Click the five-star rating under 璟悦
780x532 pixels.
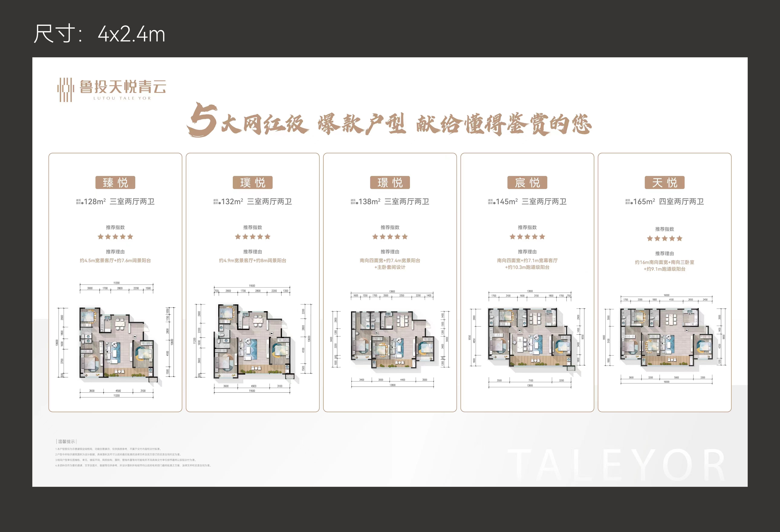tap(390, 237)
